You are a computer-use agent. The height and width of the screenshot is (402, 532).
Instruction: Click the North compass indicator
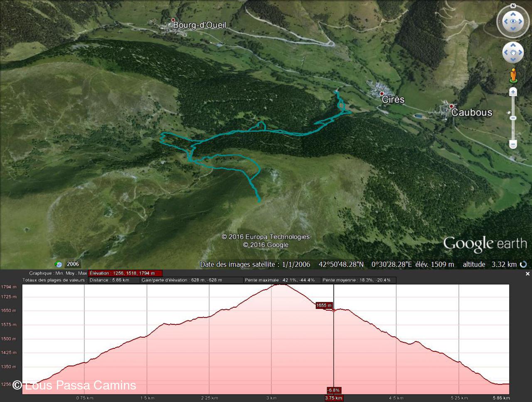coord(513,6)
